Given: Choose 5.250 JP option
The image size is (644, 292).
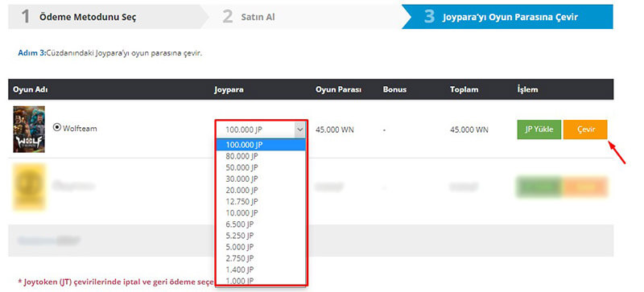Looking at the screenshot, I should click(260, 236).
